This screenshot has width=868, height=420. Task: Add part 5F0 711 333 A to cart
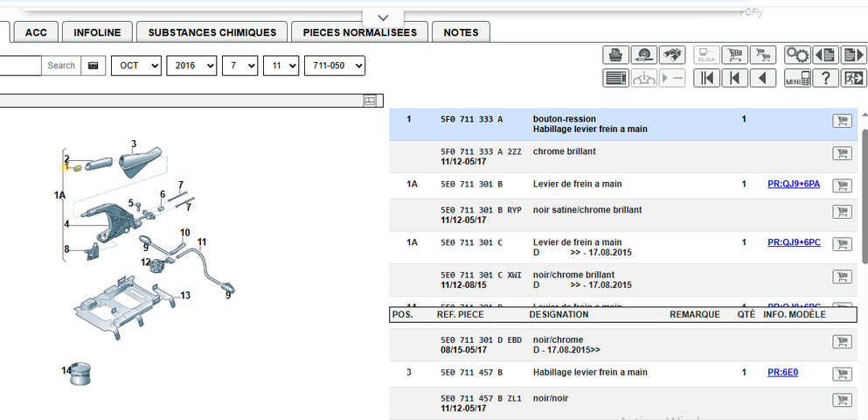(x=842, y=122)
